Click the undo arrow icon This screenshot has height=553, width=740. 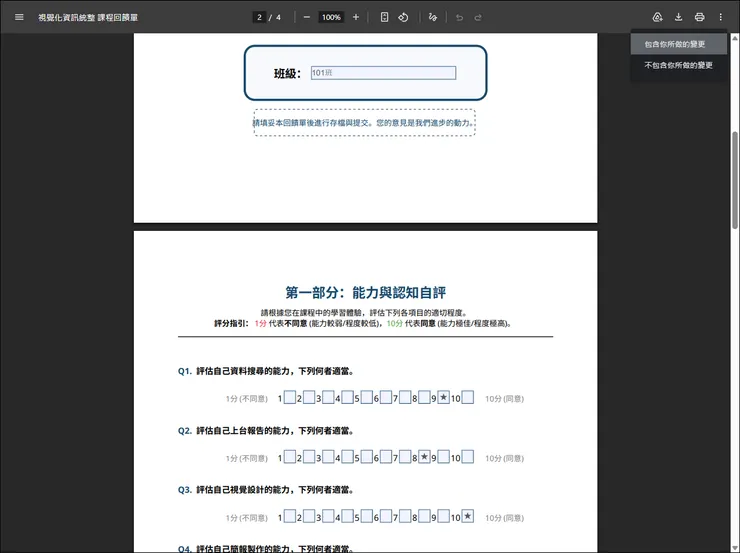coord(459,17)
